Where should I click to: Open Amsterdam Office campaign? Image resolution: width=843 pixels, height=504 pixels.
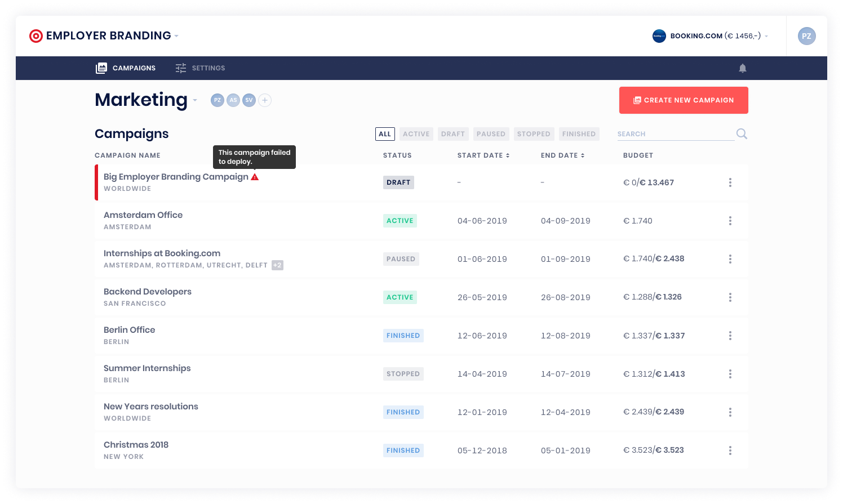pyautogui.click(x=143, y=215)
